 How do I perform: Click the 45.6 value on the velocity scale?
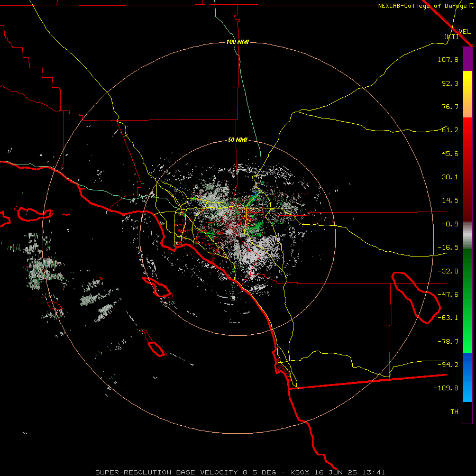(x=450, y=153)
